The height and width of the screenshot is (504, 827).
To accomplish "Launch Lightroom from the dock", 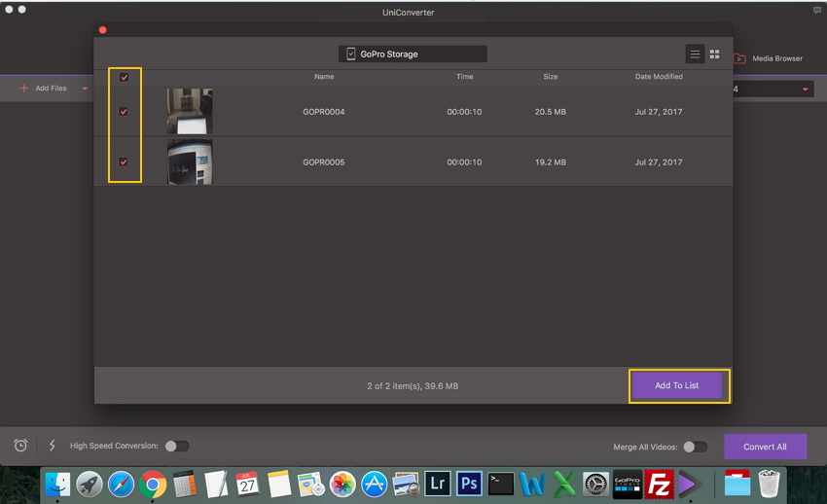I will coord(438,484).
